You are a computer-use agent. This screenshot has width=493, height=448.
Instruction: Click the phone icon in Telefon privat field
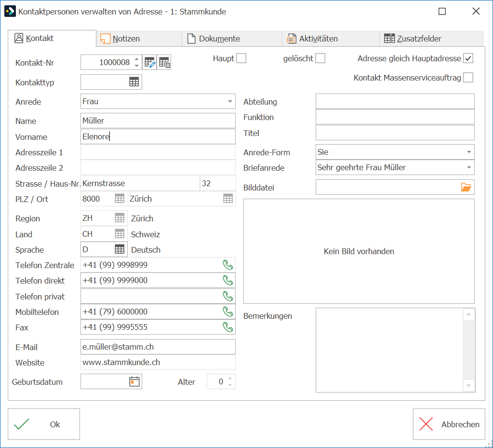pyautogui.click(x=227, y=296)
